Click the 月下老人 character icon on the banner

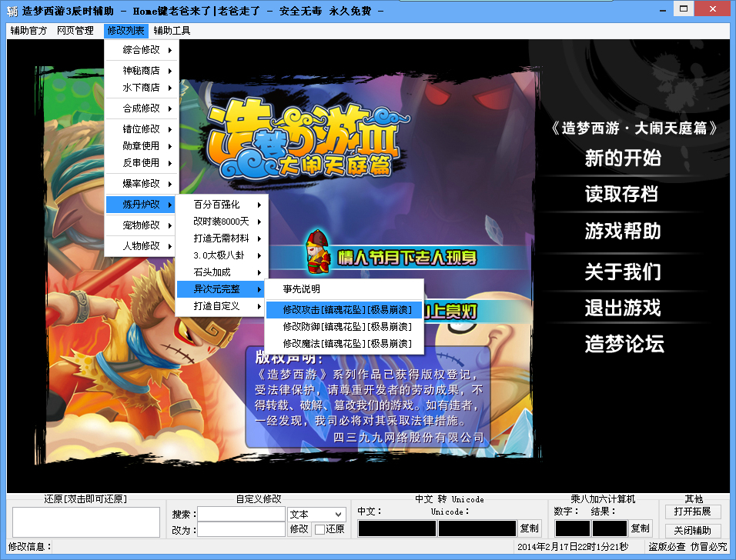318,251
